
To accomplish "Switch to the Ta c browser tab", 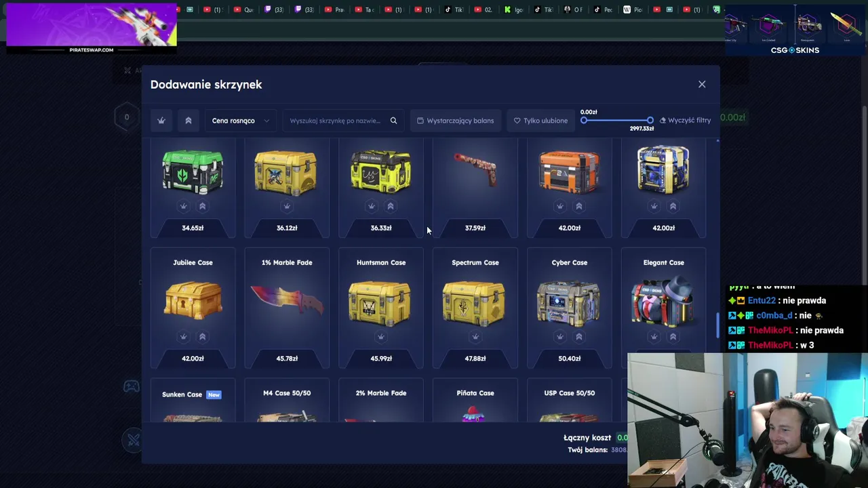I will pyautogui.click(x=364, y=9).
